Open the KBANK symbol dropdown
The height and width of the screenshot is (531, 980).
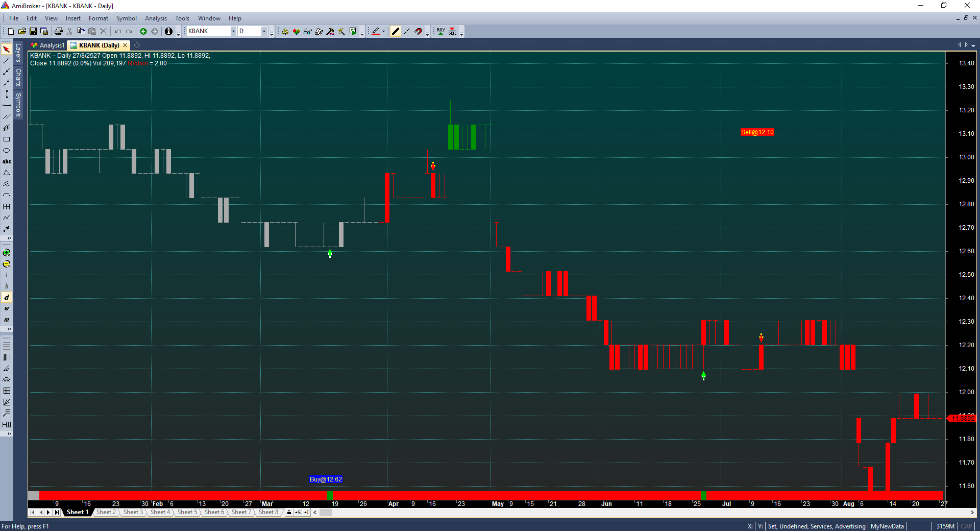tap(233, 32)
